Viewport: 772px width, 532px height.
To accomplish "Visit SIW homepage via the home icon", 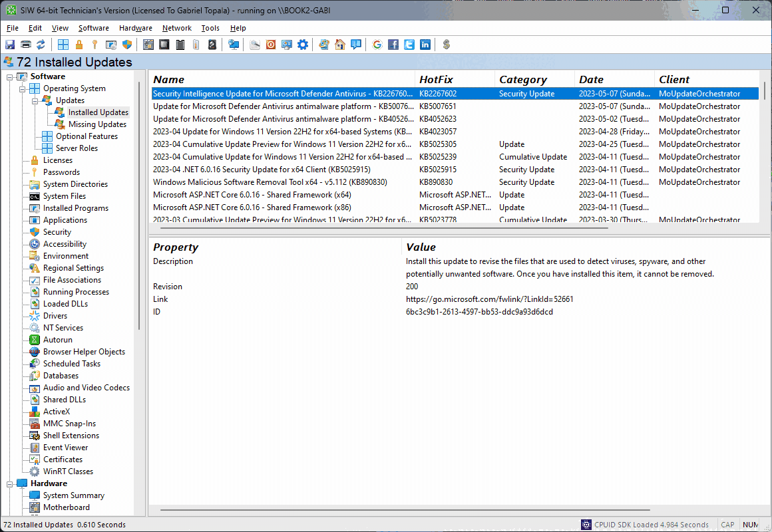I will pyautogui.click(x=339, y=45).
